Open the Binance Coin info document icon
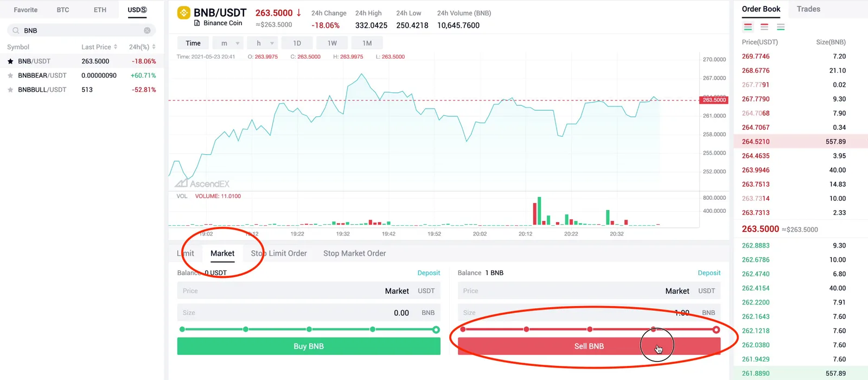 (x=197, y=23)
